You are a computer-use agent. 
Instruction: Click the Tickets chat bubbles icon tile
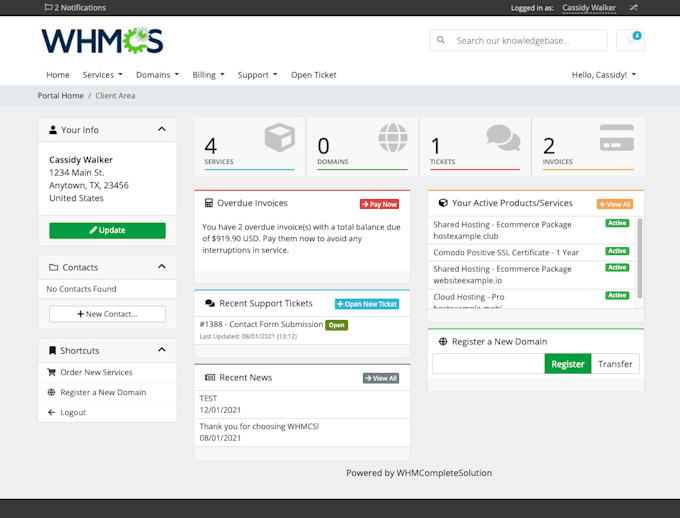click(503, 138)
